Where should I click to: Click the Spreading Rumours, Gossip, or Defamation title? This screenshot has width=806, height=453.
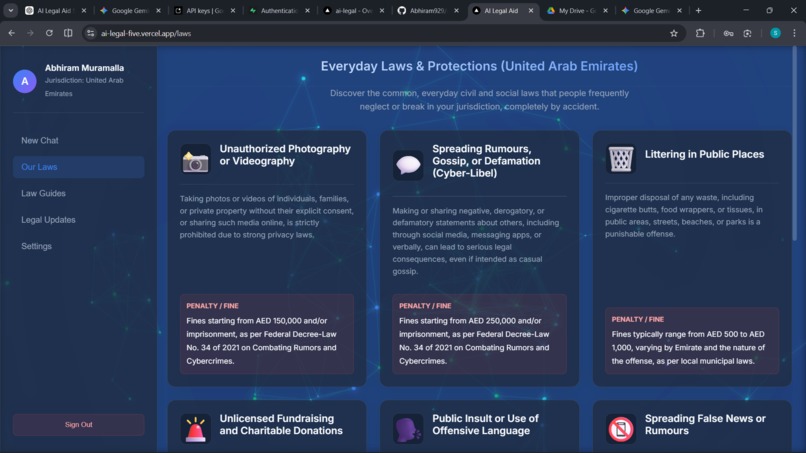(x=486, y=161)
